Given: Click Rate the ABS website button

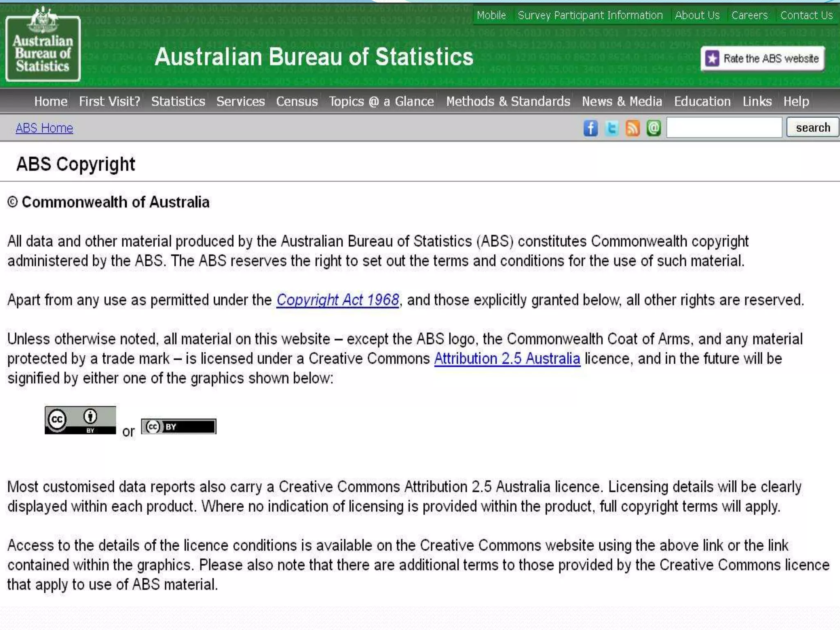Looking at the screenshot, I should pyautogui.click(x=762, y=59).
